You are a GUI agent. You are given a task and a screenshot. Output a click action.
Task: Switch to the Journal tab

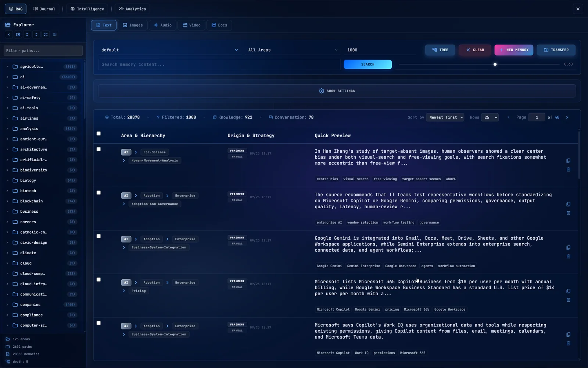(44, 9)
